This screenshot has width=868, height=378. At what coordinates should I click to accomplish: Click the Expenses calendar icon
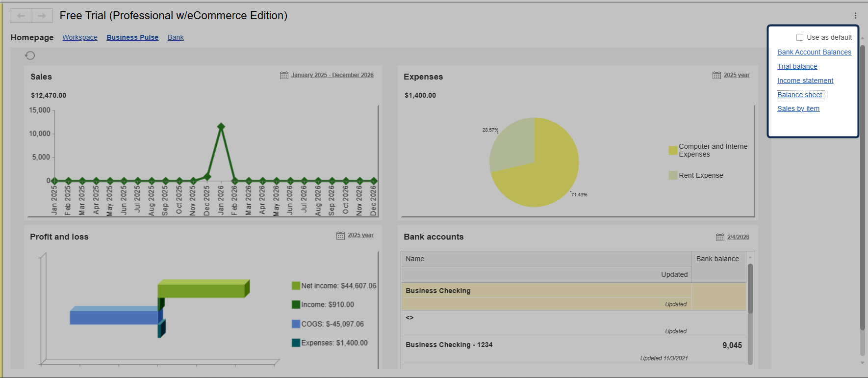click(x=716, y=75)
